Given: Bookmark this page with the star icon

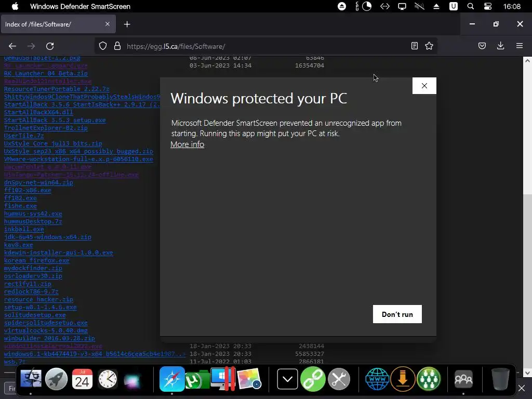Looking at the screenshot, I should [x=429, y=46].
